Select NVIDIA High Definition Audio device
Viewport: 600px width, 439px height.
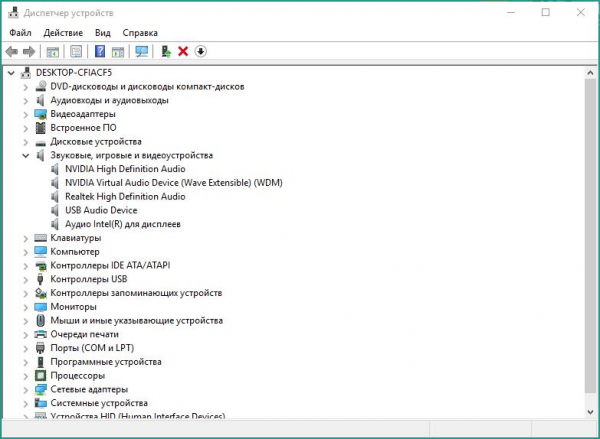coord(125,169)
